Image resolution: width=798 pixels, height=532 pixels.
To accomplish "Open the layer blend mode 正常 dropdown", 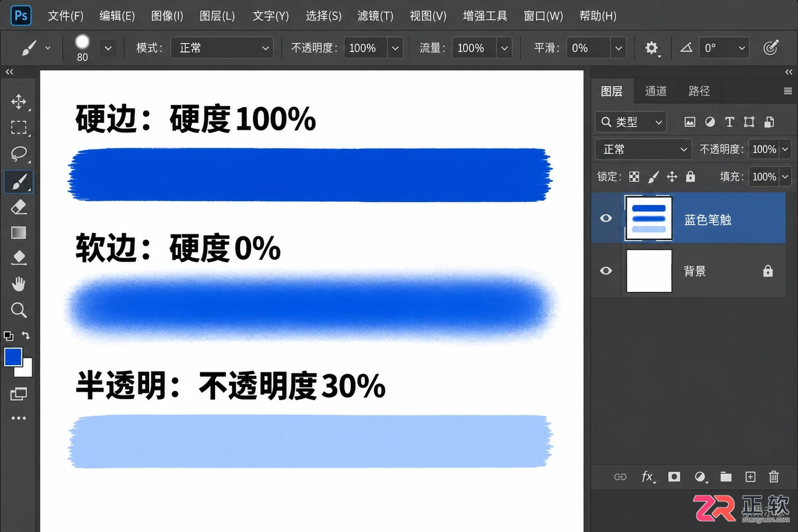I will [x=644, y=149].
